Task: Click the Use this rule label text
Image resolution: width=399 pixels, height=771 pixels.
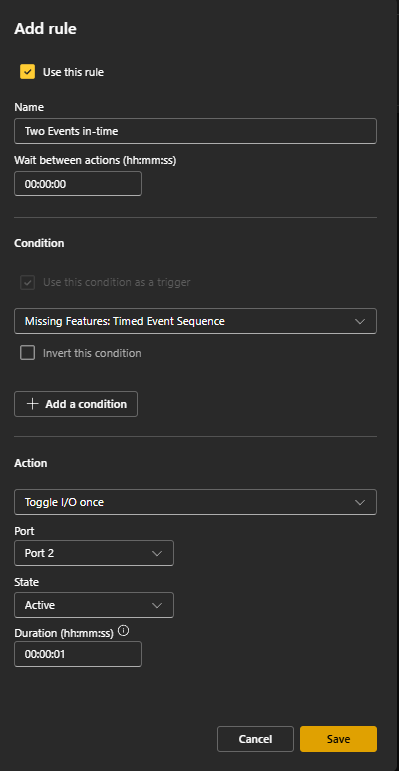Action: [x=73, y=72]
